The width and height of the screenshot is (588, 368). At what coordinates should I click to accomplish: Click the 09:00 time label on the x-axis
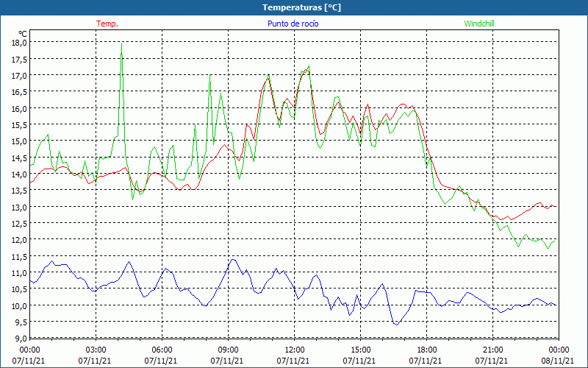(x=228, y=350)
